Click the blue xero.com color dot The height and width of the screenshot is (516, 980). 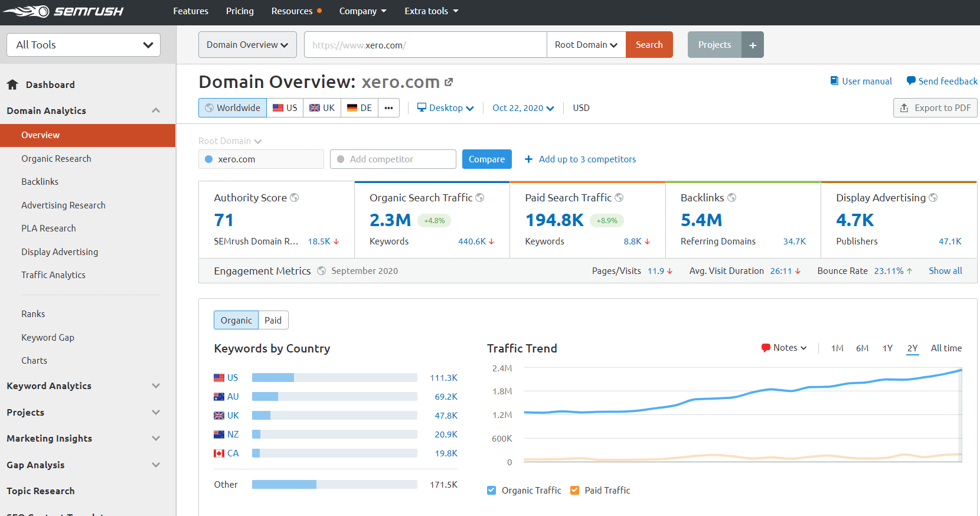[x=208, y=159]
